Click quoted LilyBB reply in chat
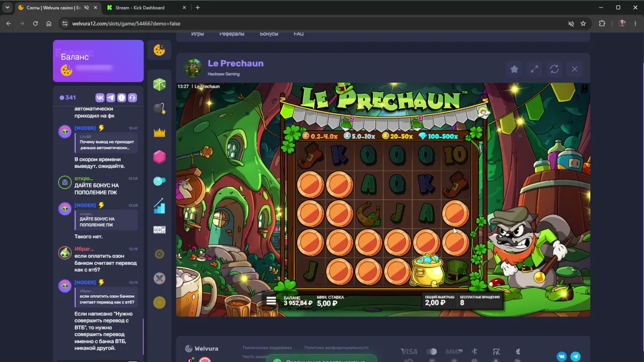 [106, 142]
